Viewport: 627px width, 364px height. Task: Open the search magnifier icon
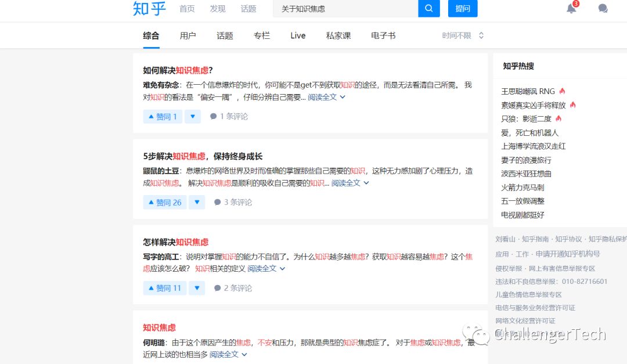click(x=428, y=9)
